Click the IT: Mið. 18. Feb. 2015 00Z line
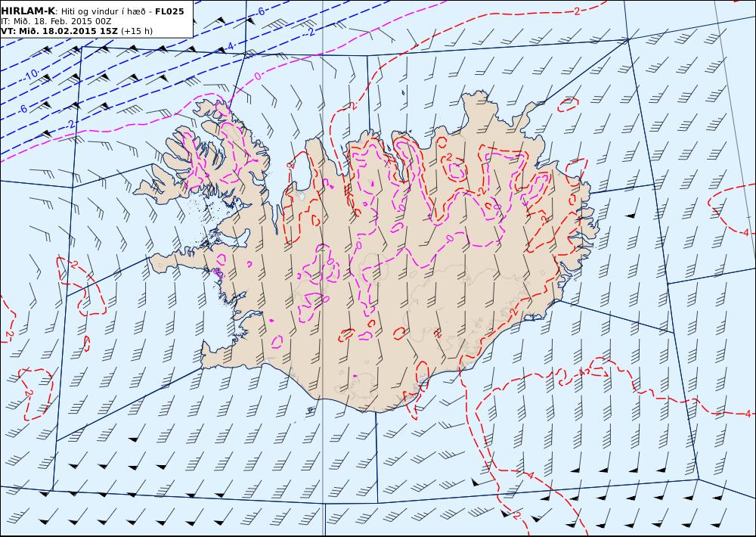 [57, 21]
